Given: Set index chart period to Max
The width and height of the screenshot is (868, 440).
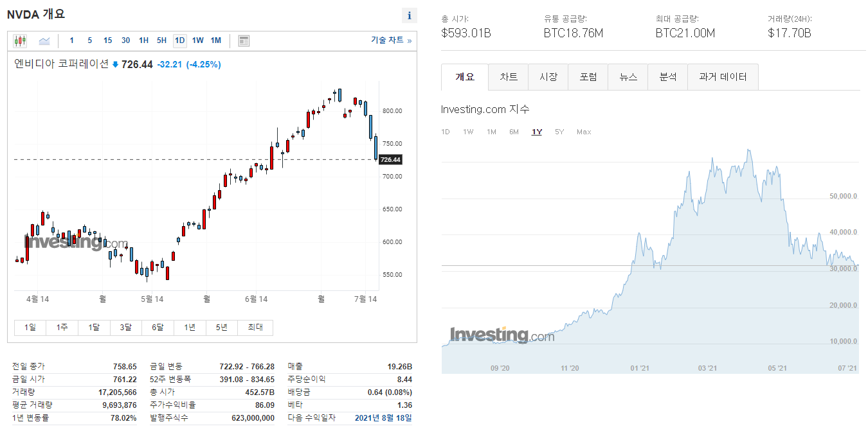Looking at the screenshot, I should [584, 132].
